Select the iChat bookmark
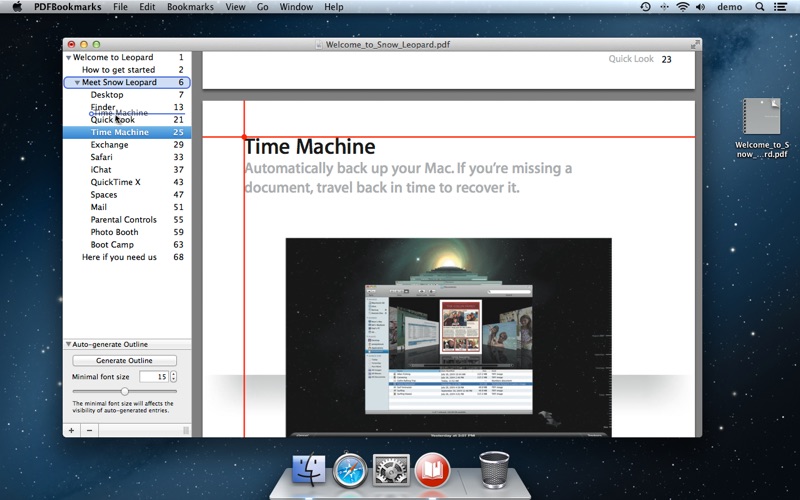Image resolution: width=800 pixels, height=500 pixels. [127, 170]
